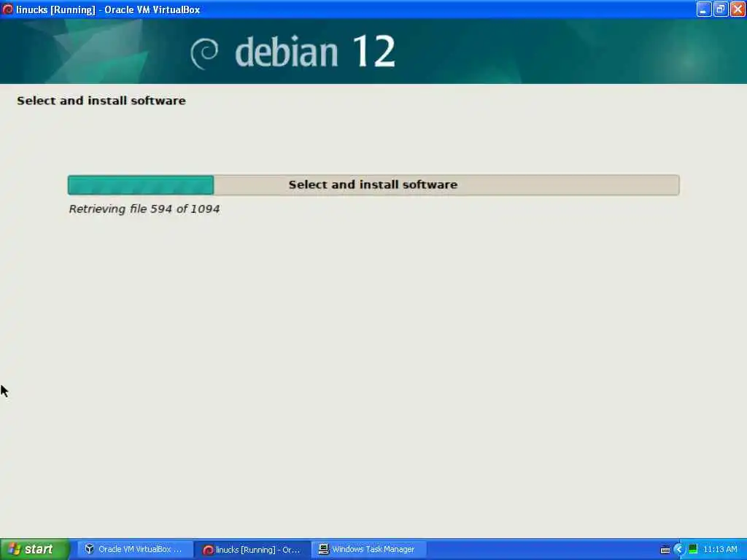Click the 'debian 12' banner text
The image size is (747, 560).
point(315,52)
